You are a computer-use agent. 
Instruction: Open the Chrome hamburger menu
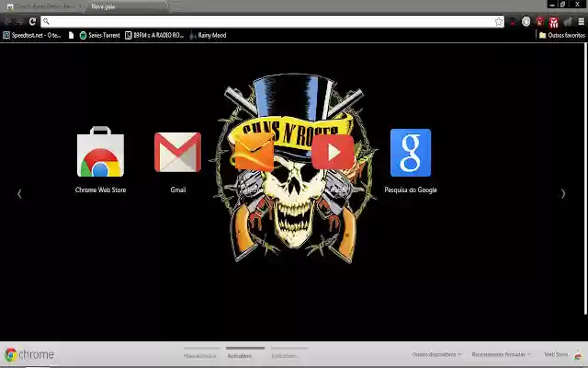point(581,22)
